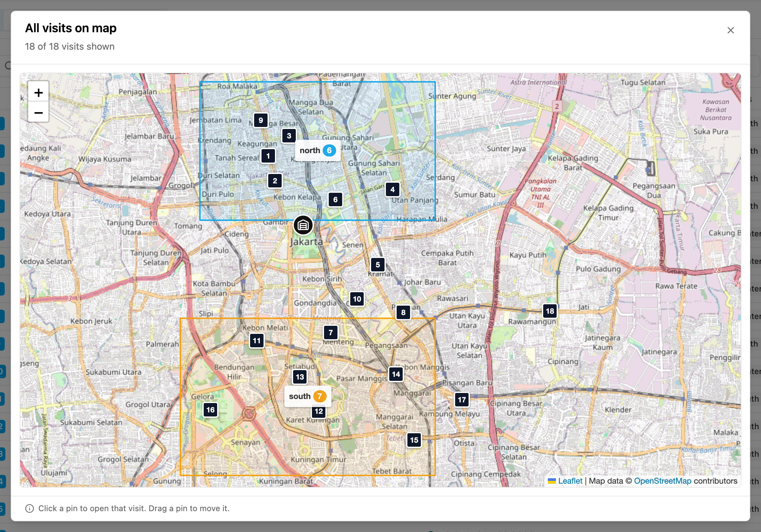Screen dimensions: 761x532
Task: Open visit pin 6 near Kebon Kelapa
Action: click(x=335, y=199)
